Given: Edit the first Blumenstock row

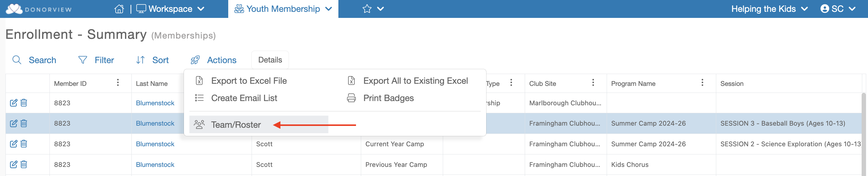Looking at the screenshot, I should click(x=13, y=103).
